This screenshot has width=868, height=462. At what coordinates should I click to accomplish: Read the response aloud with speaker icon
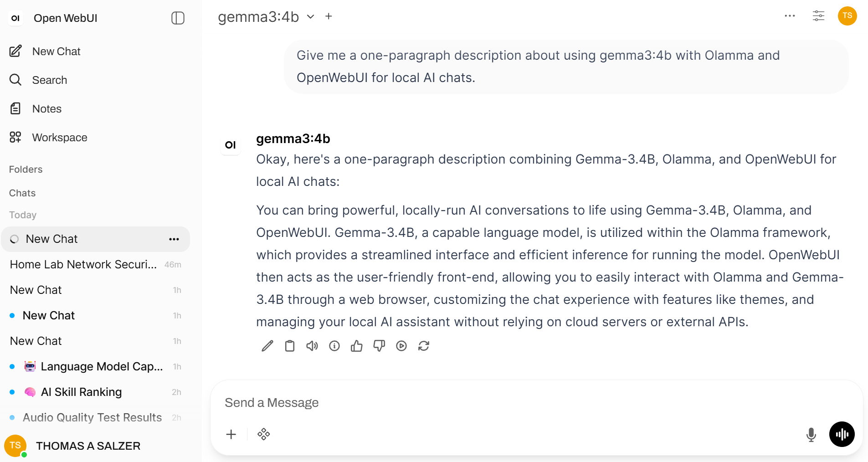coord(312,346)
